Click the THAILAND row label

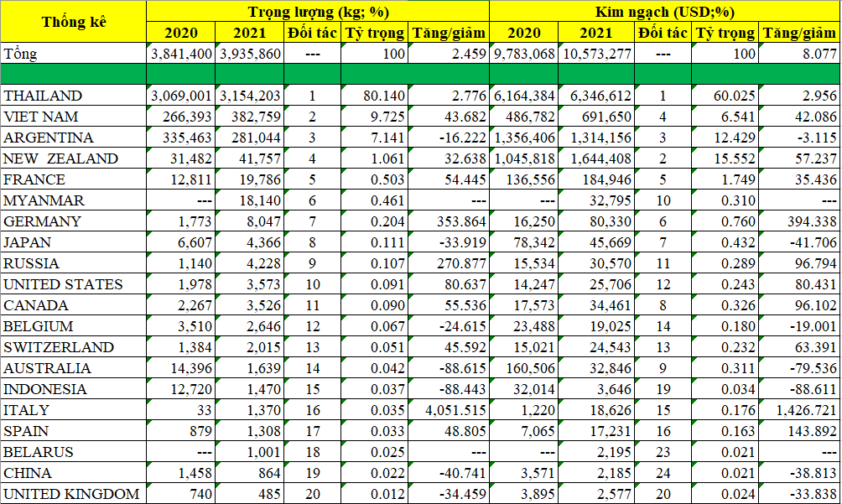click(74, 96)
